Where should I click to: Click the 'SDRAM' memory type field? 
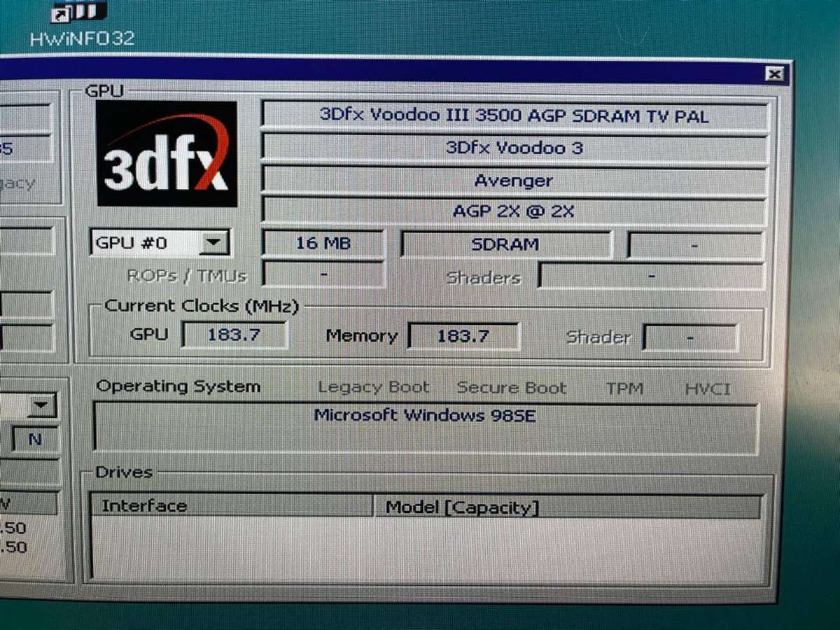pos(505,245)
